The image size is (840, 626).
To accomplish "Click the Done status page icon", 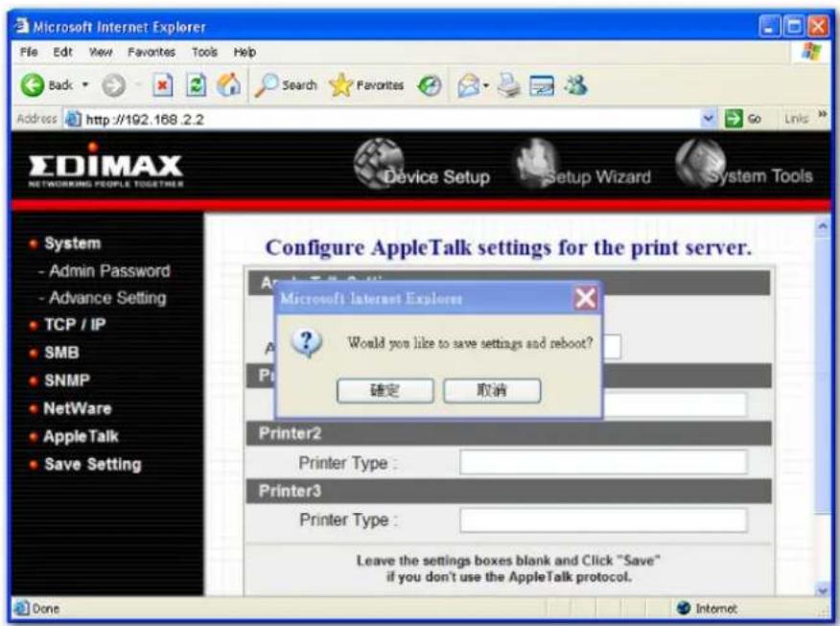I will 22,608.
